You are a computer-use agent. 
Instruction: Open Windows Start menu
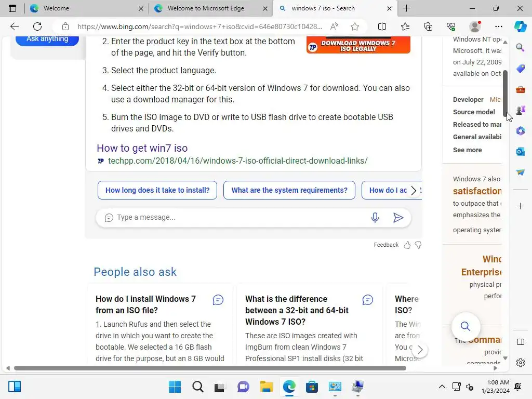(x=175, y=387)
